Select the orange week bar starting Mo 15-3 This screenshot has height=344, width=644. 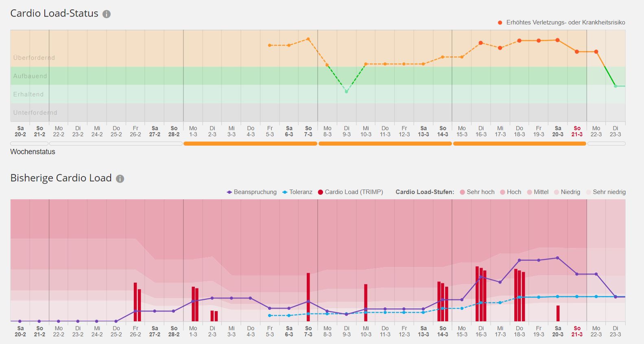[x=520, y=144]
